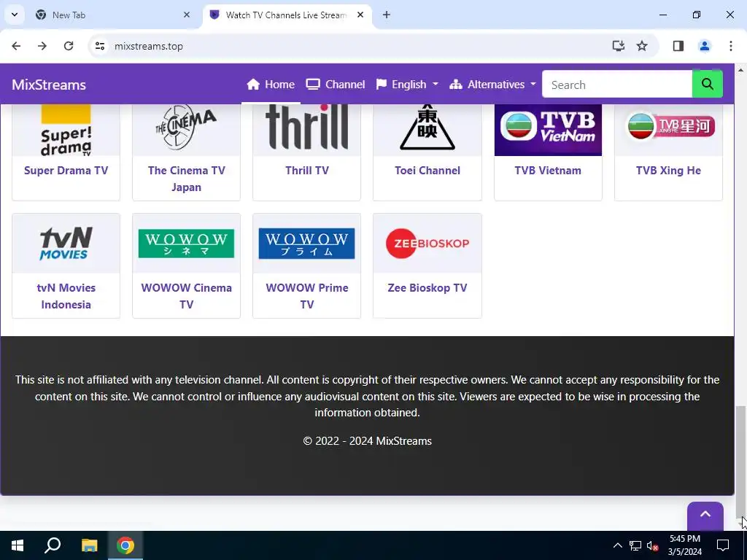This screenshot has height=560, width=747.
Task: Click the TVB Vietnam title link
Action: pos(548,171)
